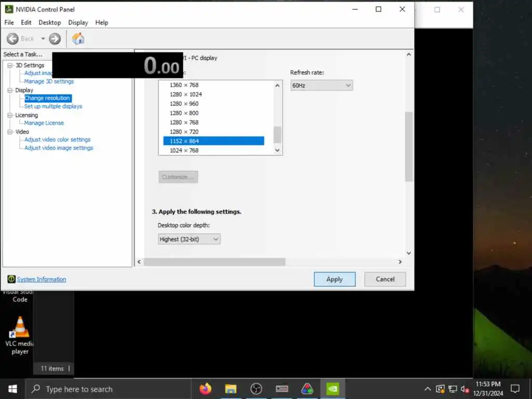This screenshot has width=532, height=399.
Task: Click the horizontal scrollbar thumb
Action: [x=215, y=262]
